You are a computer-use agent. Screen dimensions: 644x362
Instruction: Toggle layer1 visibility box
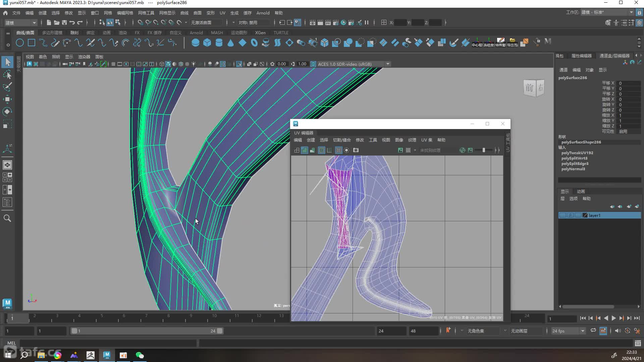[x=563, y=216]
